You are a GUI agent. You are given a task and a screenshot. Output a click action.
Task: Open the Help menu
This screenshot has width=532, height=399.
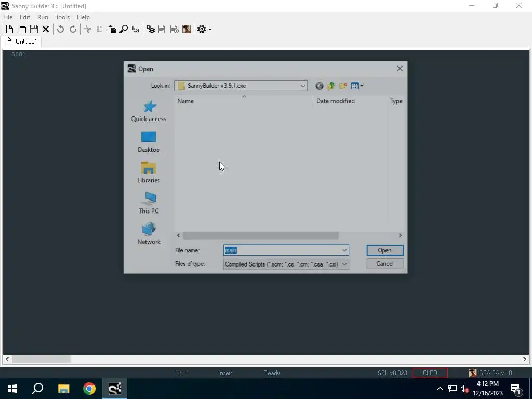[x=83, y=17]
